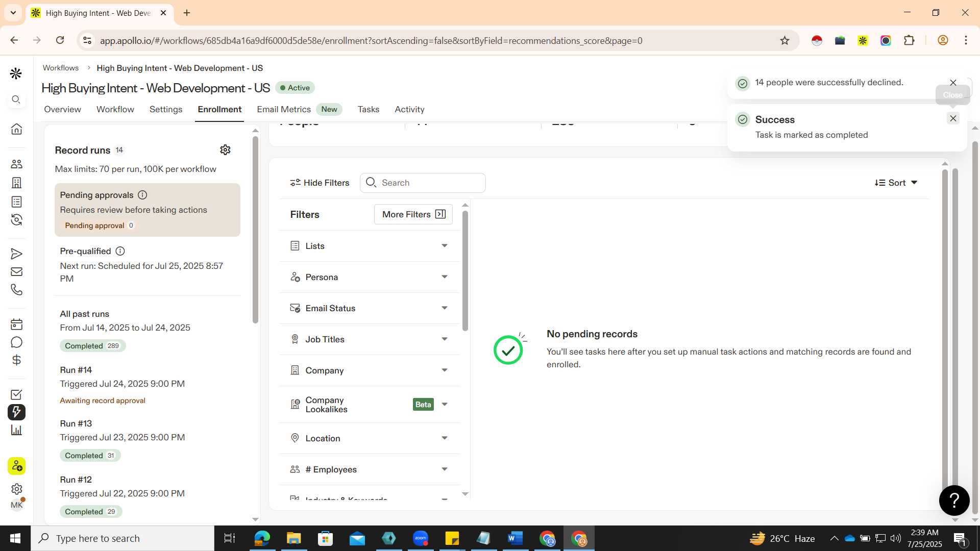Open Workflows lightning bolt icon in sidebar
The height and width of the screenshot is (551, 980).
click(16, 412)
